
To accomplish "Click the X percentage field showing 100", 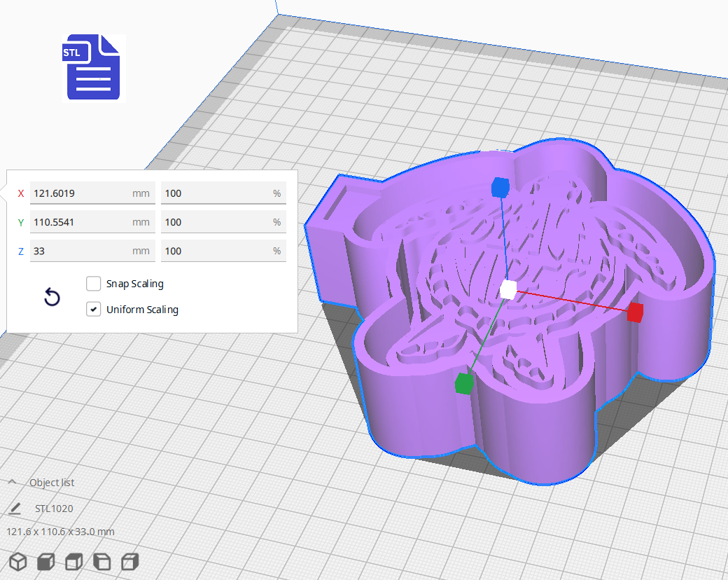I will pos(223,193).
